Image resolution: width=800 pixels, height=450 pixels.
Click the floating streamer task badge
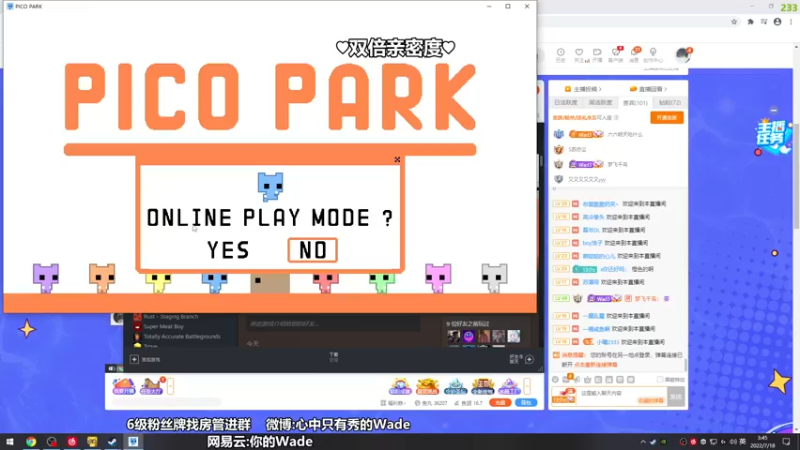[772, 136]
